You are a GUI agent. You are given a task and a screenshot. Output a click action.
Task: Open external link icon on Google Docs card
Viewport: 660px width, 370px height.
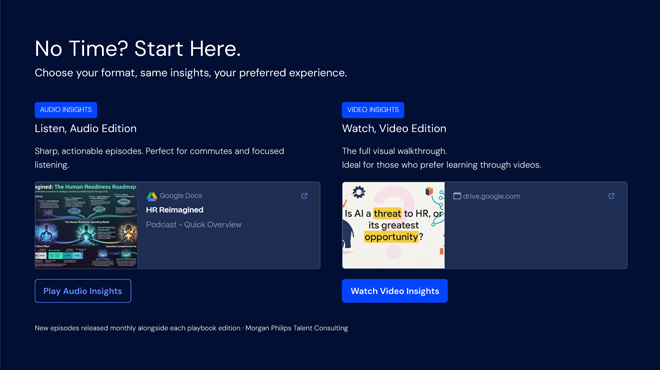[304, 196]
